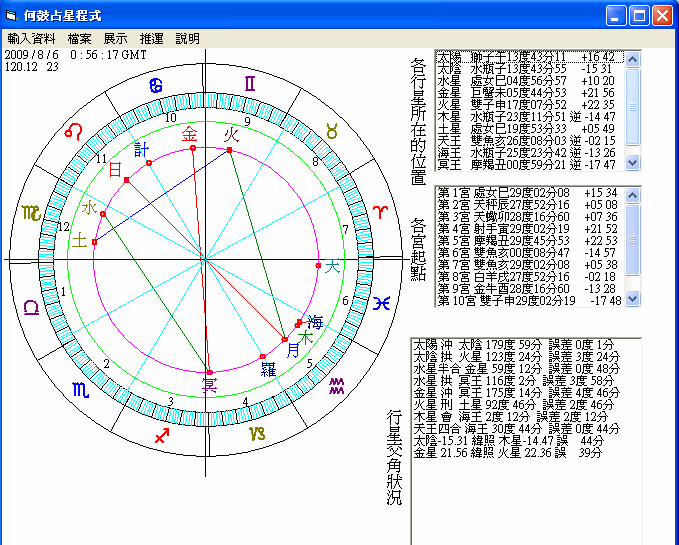679x545 pixels.
Task: Close the 何鼓占星程式 window
Action: [663, 16]
